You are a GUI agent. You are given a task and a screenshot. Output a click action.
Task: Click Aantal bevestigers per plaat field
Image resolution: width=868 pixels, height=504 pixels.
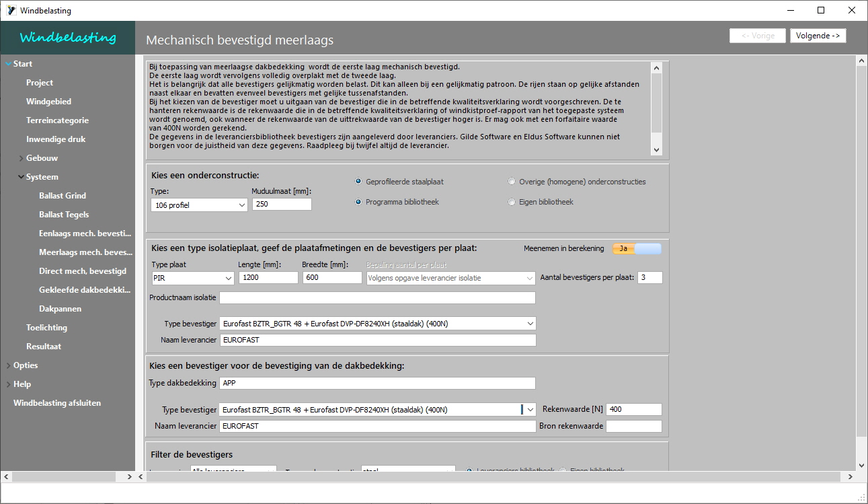[650, 277]
